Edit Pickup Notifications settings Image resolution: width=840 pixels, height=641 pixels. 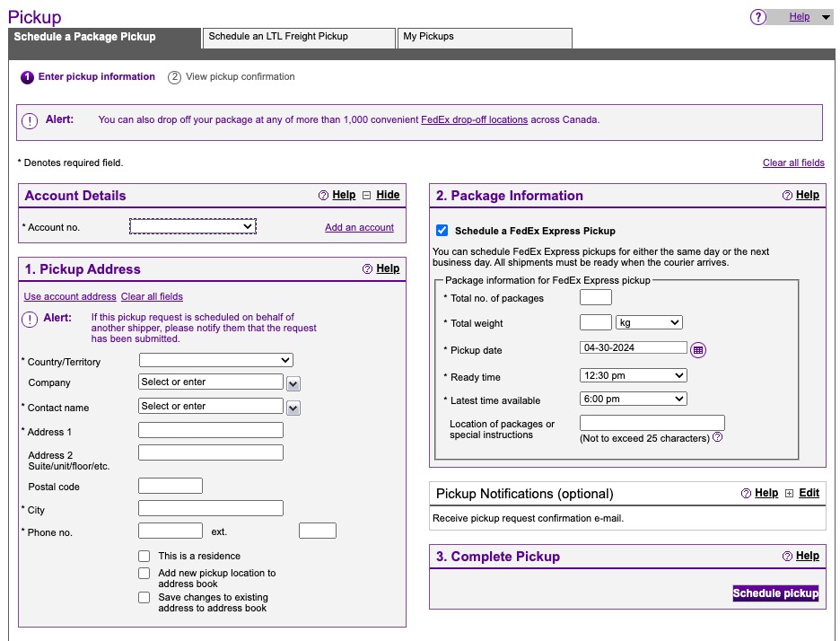pyautogui.click(x=809, y=493)
